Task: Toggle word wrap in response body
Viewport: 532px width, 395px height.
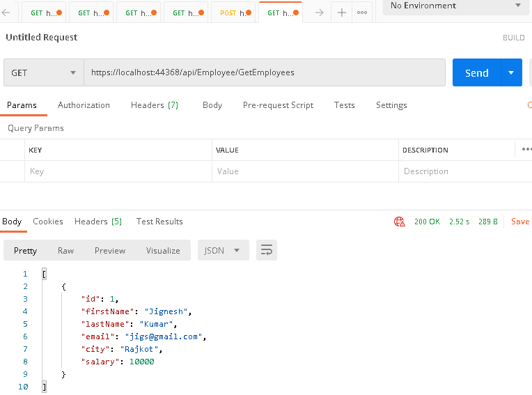Action: coord(266,251)
